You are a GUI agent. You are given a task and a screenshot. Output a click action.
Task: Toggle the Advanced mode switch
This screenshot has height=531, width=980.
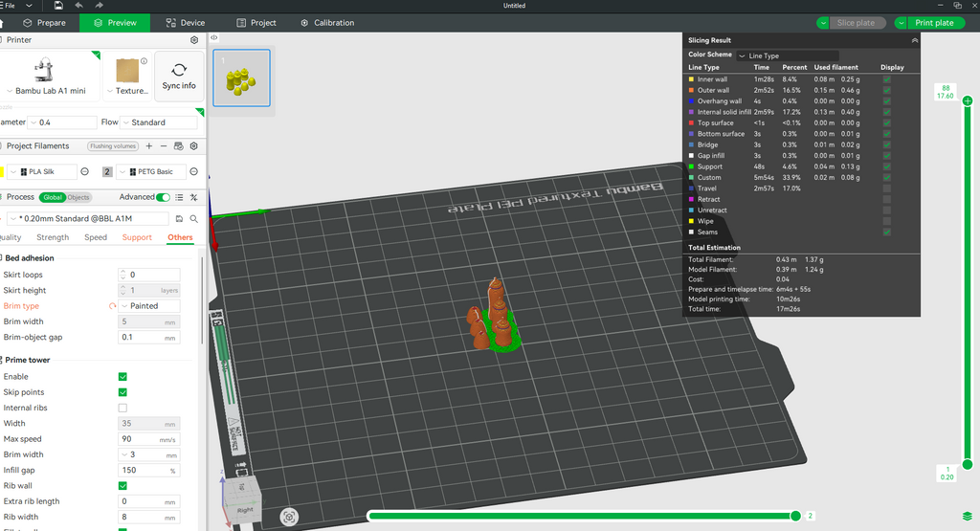164,197
